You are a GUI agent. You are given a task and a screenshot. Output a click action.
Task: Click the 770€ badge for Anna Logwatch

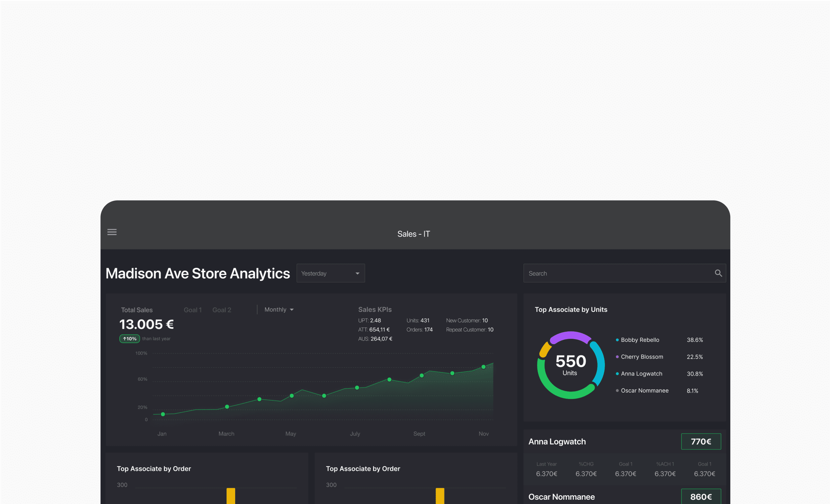pyautogui.click(x=701, y=442)
